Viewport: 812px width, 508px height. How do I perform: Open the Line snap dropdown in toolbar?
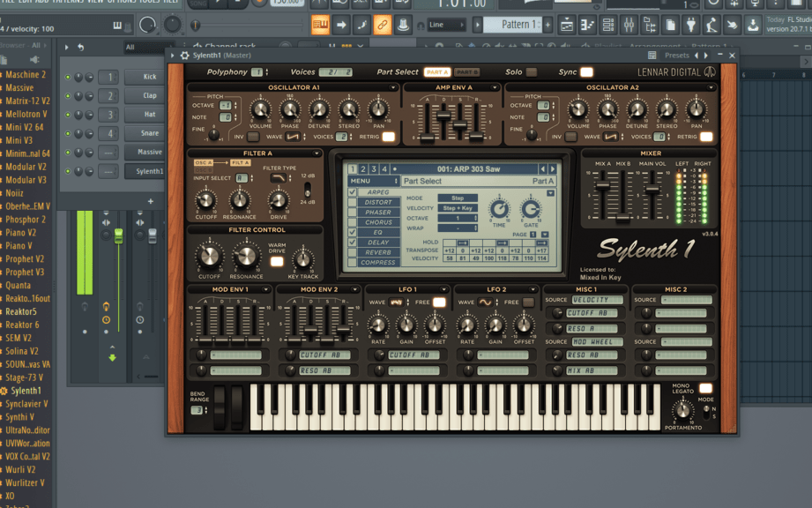coord(446,25)
